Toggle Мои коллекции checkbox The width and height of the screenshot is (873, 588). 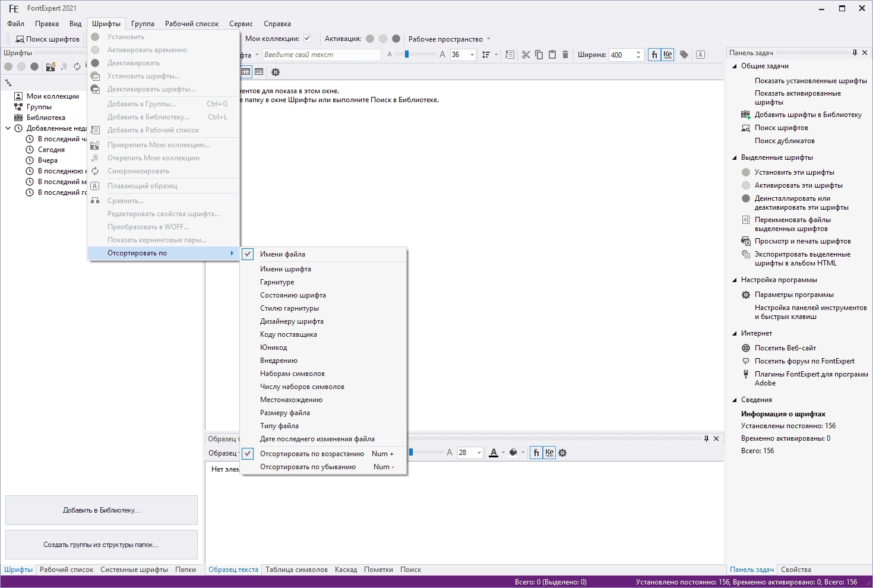[307, 39]
